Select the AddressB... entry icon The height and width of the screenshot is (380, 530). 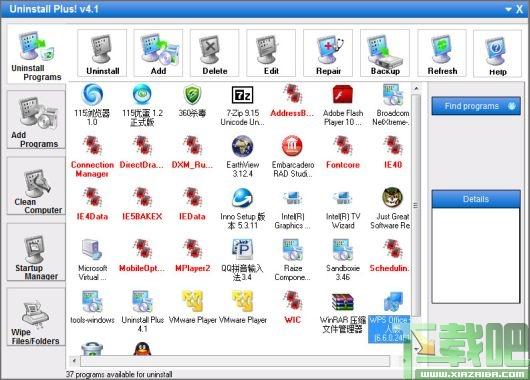(292, 93)
